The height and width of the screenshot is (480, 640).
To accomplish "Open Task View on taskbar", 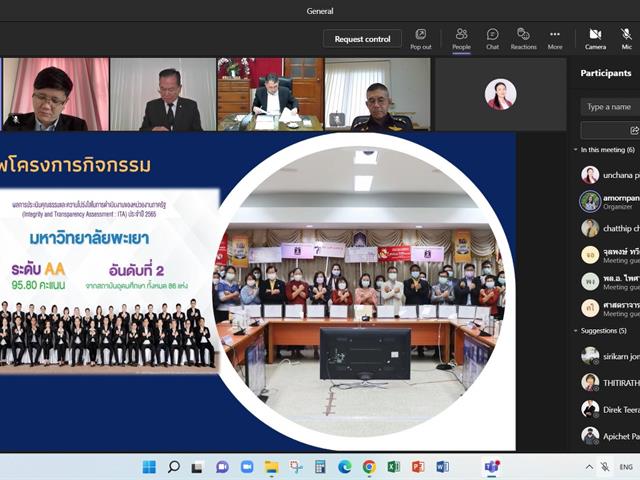I will (x=198, y=467).
